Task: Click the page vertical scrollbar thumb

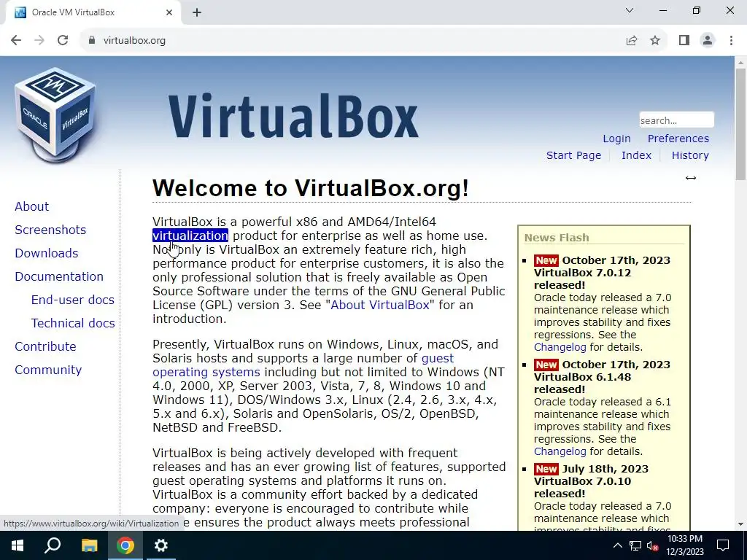Action: pyautogui.click(x=740, y=124)
